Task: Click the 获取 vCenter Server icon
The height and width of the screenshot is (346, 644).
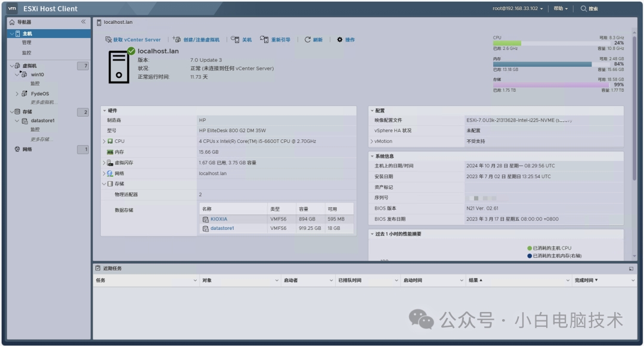Action: pos(109,39)
